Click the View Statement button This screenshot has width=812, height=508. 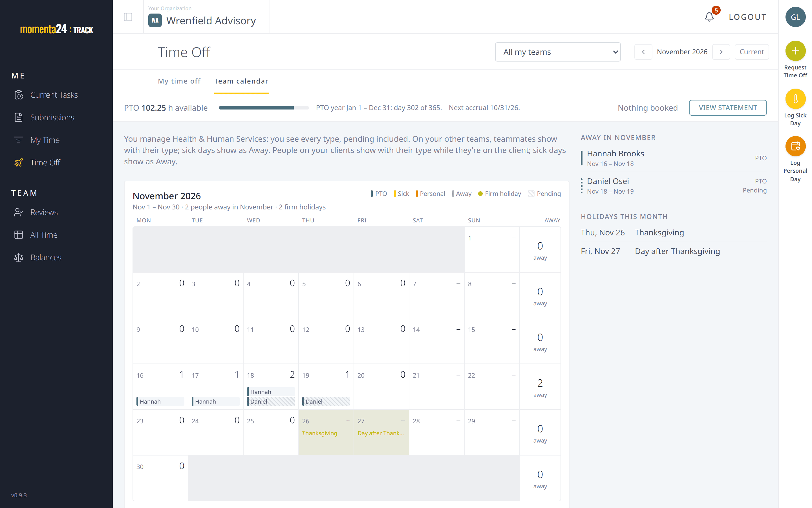[727, 108]
